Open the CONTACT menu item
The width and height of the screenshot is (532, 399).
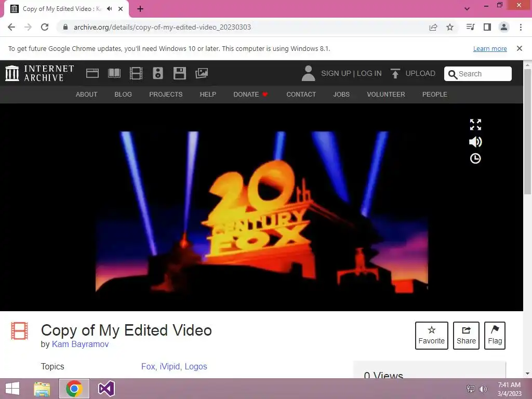301,95
